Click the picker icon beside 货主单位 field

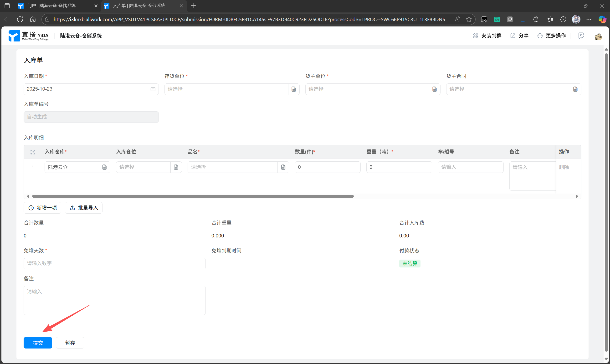coord(434,89)
